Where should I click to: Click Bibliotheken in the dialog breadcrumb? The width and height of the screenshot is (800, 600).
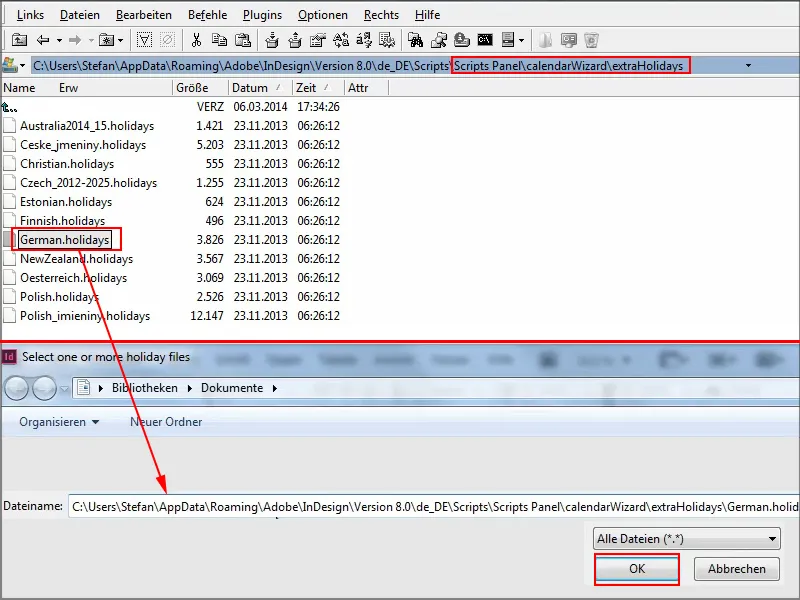[x=145, y=388]
